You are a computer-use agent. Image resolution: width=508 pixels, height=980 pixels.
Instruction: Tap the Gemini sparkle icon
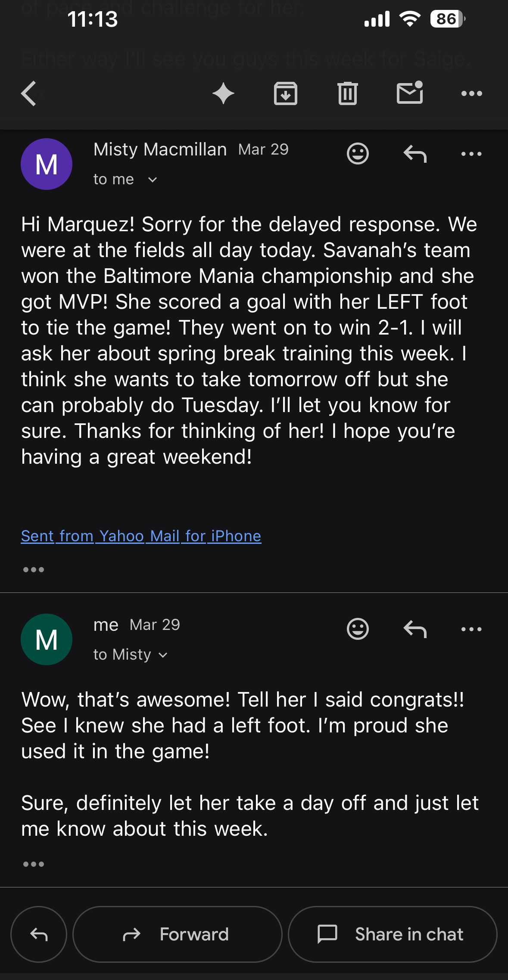[223, 93]
